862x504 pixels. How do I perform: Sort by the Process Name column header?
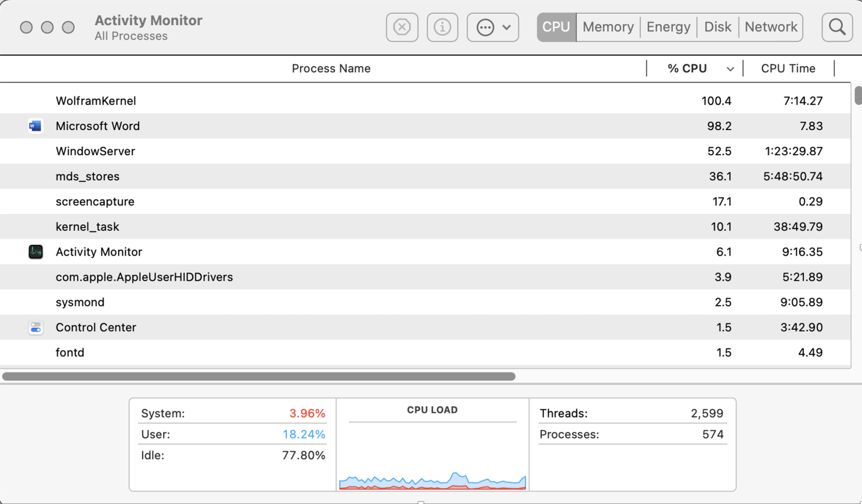pyautogui.click(x=331, y=68)
